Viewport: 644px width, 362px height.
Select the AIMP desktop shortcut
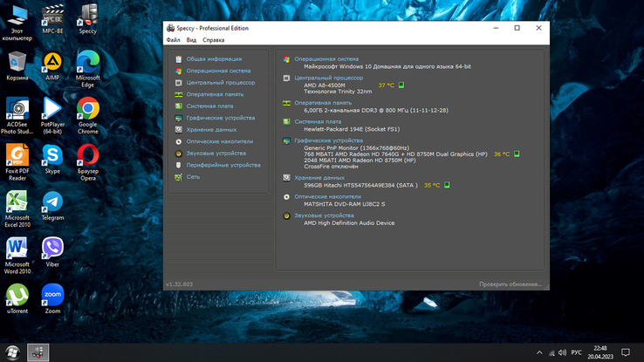tap(52, 66)
